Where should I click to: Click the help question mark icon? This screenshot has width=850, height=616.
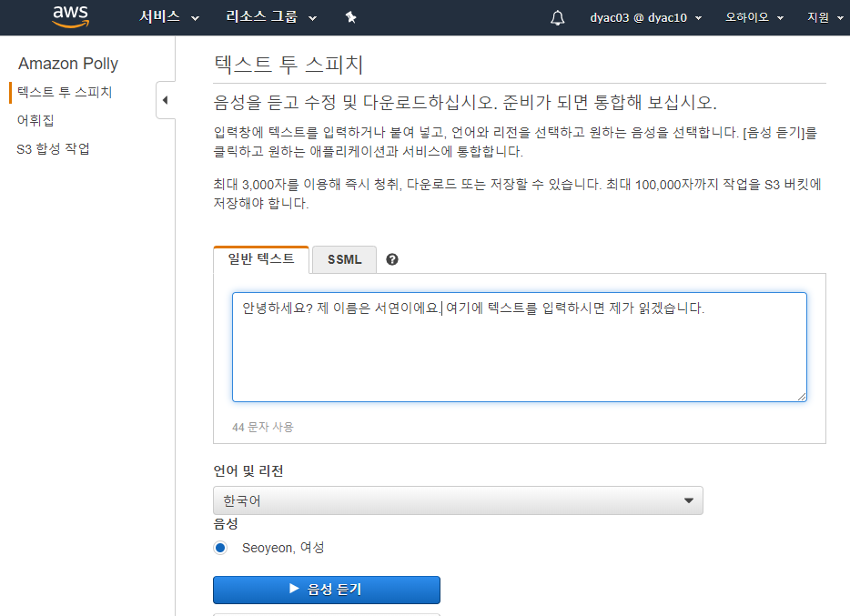pos(392,259)
